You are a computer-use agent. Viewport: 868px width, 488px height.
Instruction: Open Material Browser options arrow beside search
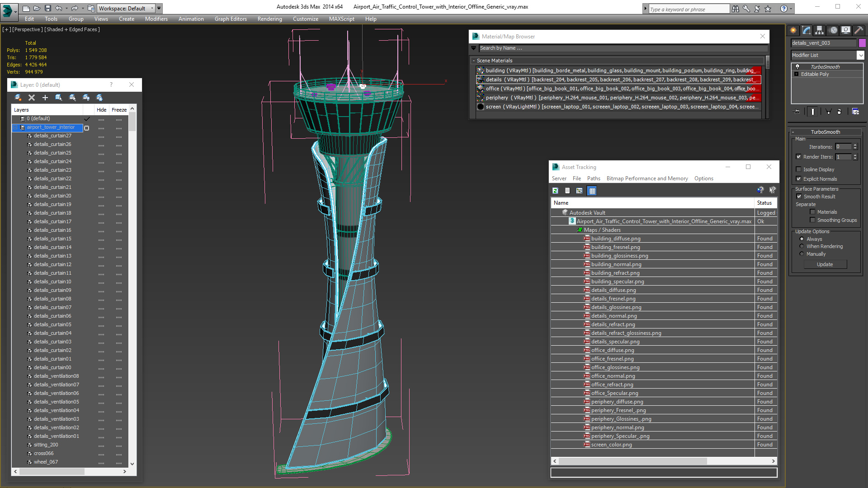(474, 48)
